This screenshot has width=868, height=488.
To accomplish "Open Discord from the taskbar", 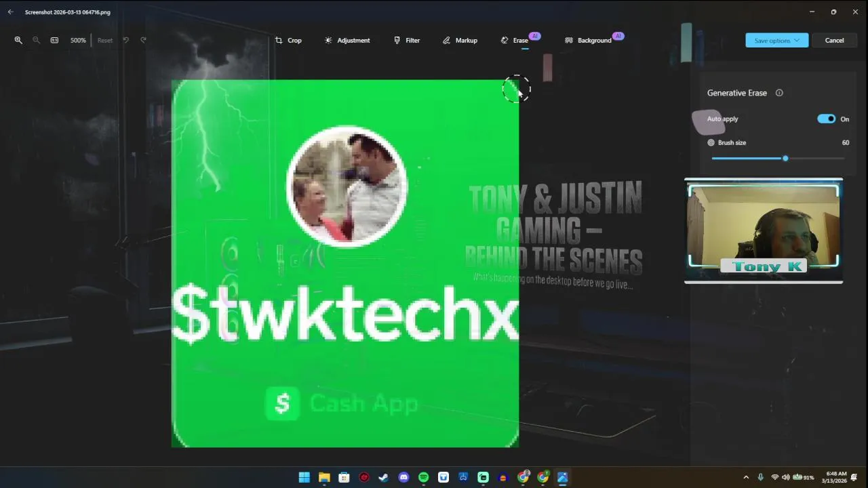I will point(403,477).
